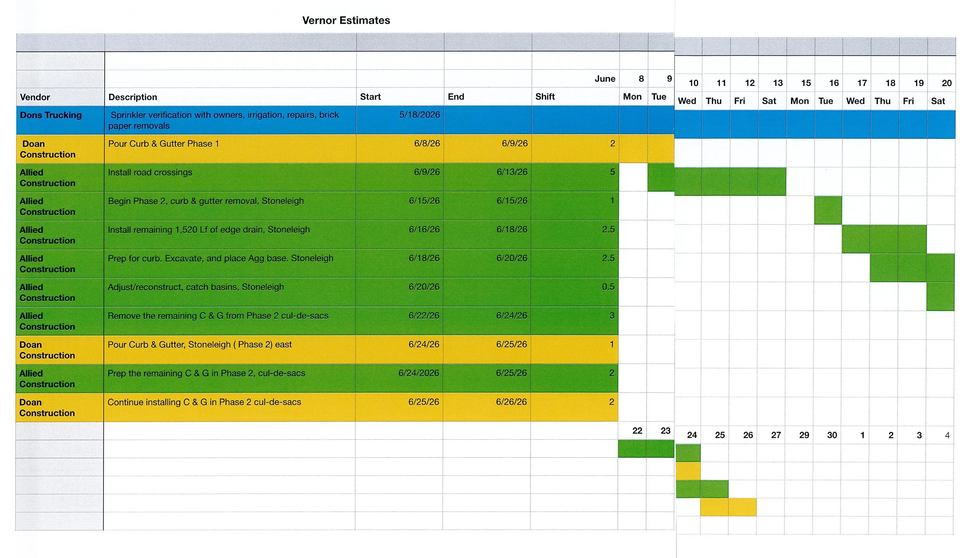Click 'Prep for curb. Excavate' description
The image size is (980, 558).
tap(220, 258)
